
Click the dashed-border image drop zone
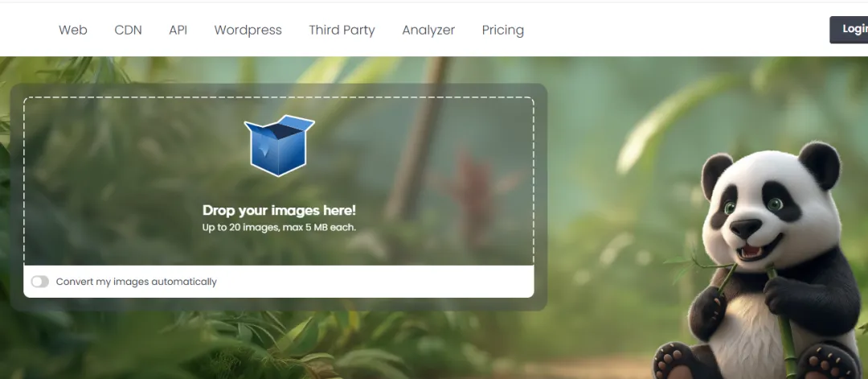pos(279,181)
